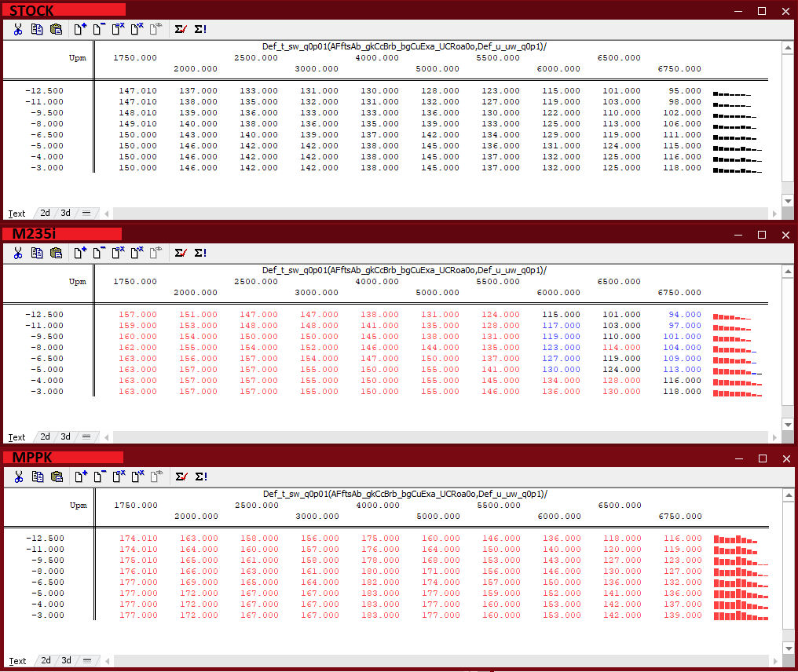Viewport: 798px width, 672px height.
Task: Select blue cell 127.000 in M235i table
Action: click(x=561, y=359)
